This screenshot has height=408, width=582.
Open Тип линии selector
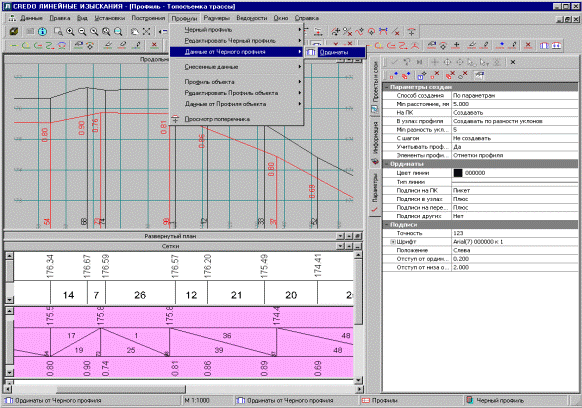click(514, 182)
